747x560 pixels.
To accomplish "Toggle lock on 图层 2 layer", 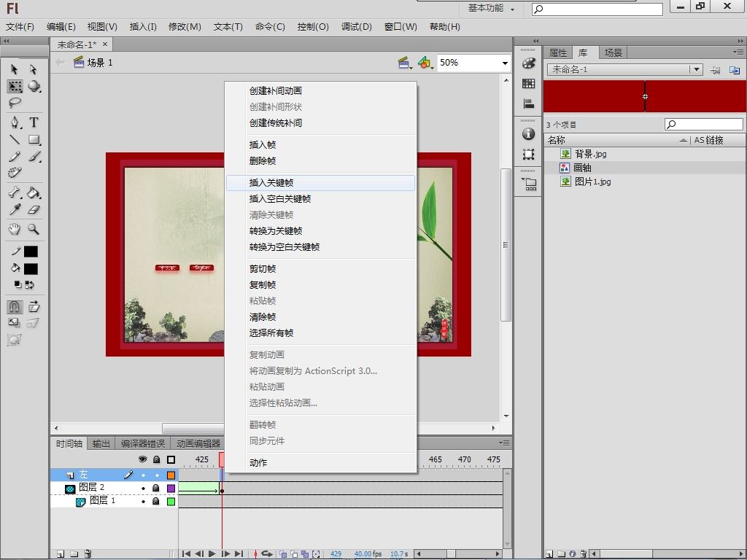I will [x=155, y=488].
